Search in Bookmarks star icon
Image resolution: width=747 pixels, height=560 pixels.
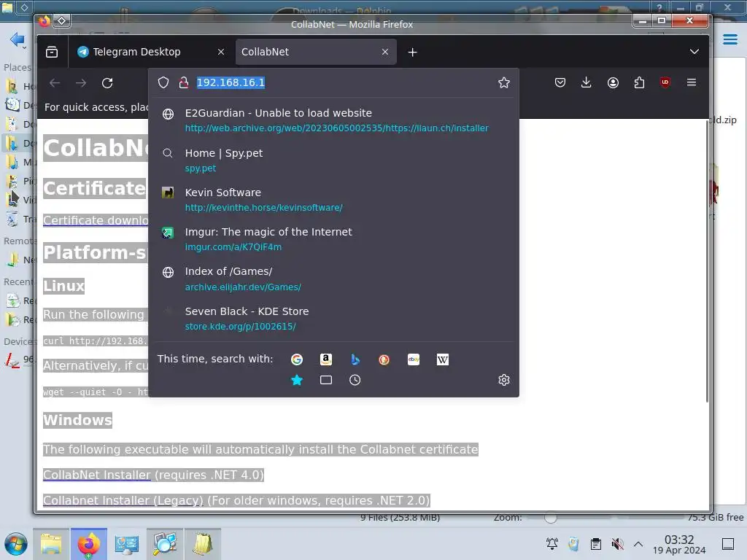[x=297, y=380]
